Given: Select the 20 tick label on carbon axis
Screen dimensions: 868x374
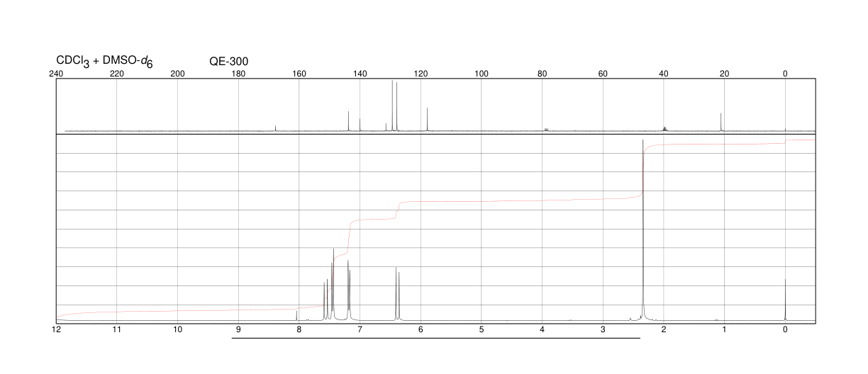Looking at the screenshot, I should pyautogui.click(x=725, y=74).
